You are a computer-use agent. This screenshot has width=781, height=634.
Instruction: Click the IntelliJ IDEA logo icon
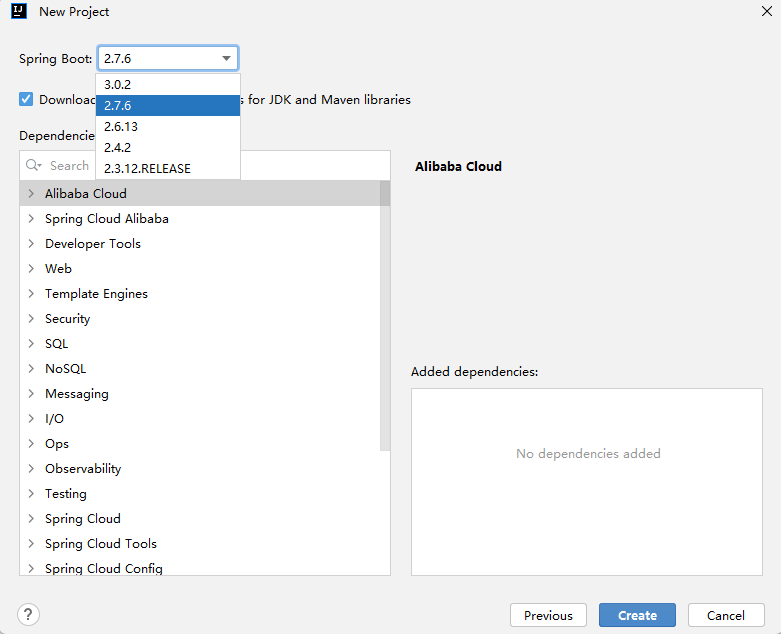[18, 11]
